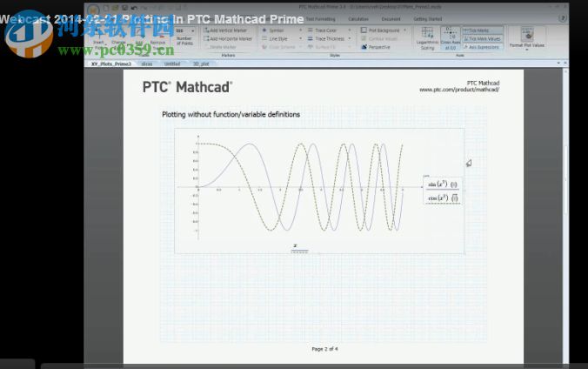588x369 pixels.
Task: Click the Contour Values icon
Action: click(364, 38)
